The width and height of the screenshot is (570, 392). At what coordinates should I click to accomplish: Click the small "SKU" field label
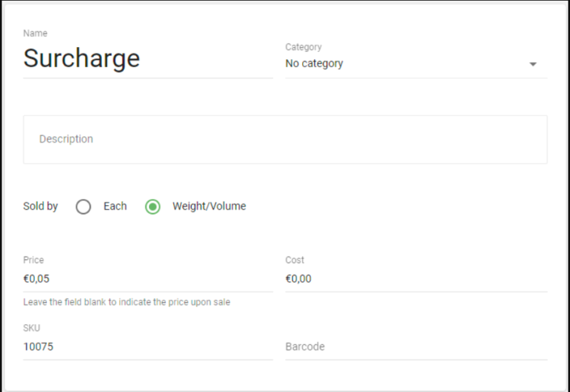pyautogui.click(x=32, y=328)
